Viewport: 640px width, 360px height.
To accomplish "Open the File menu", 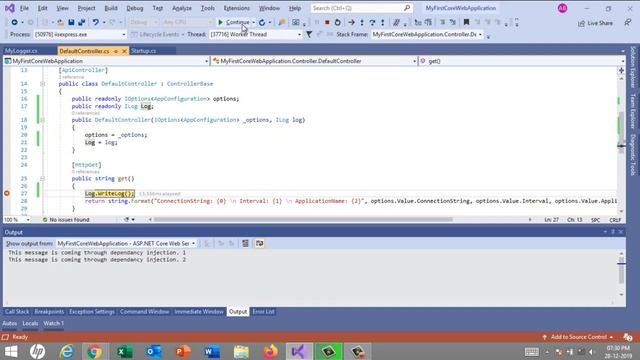I will 24,8.
